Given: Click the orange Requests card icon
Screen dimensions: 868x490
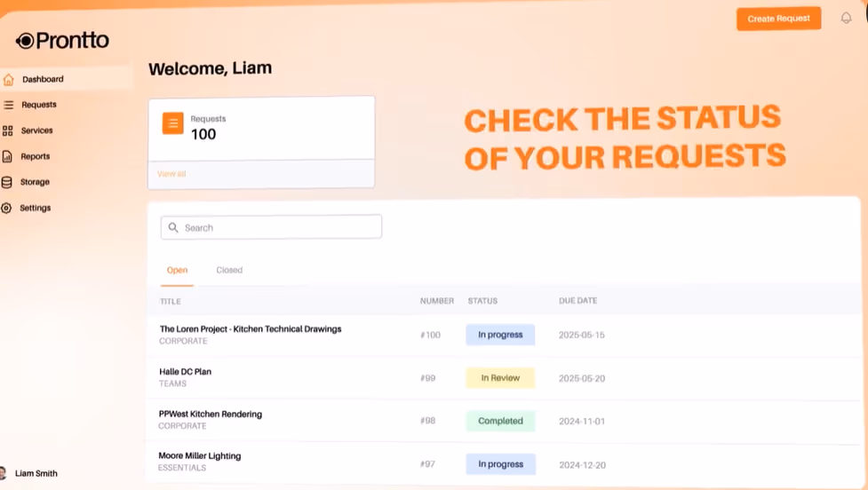Looking at the screenshot, I should pyautogui.click(x=172, y=123).
